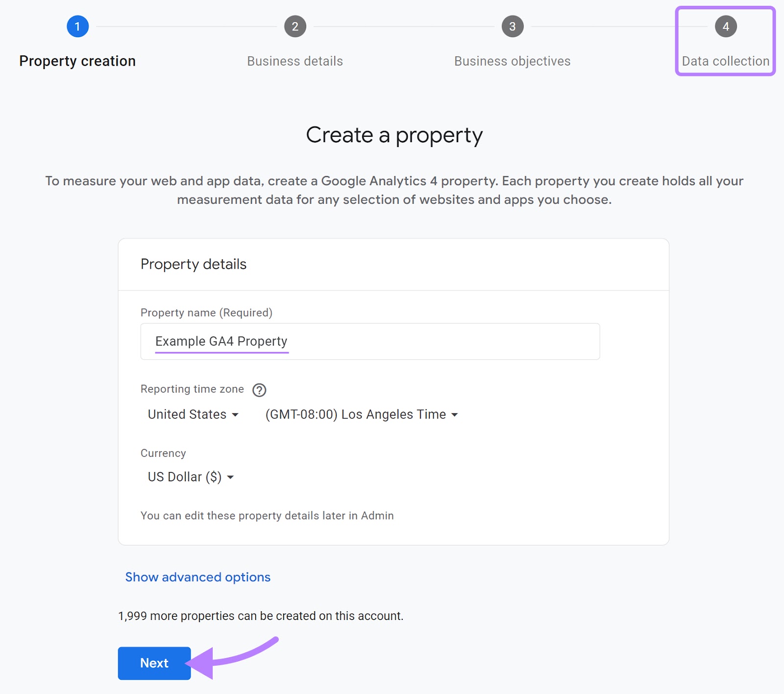Screen dimensions: 784x694
Task: Click the arrow beside Los Angeles Time
Action: [x=455, y=415]
